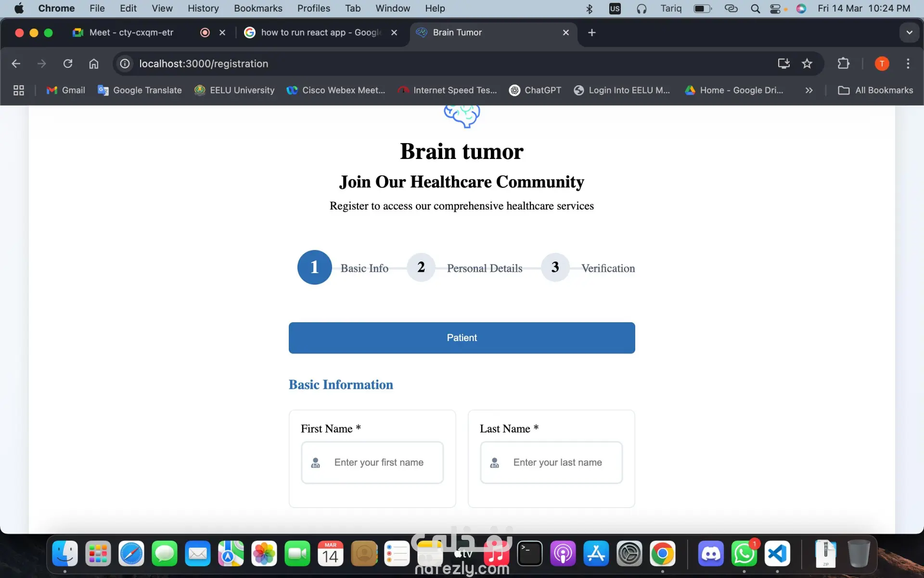Select step 2 Personal Details
Viewport: 924px width, 578px height.
[421, 267]
